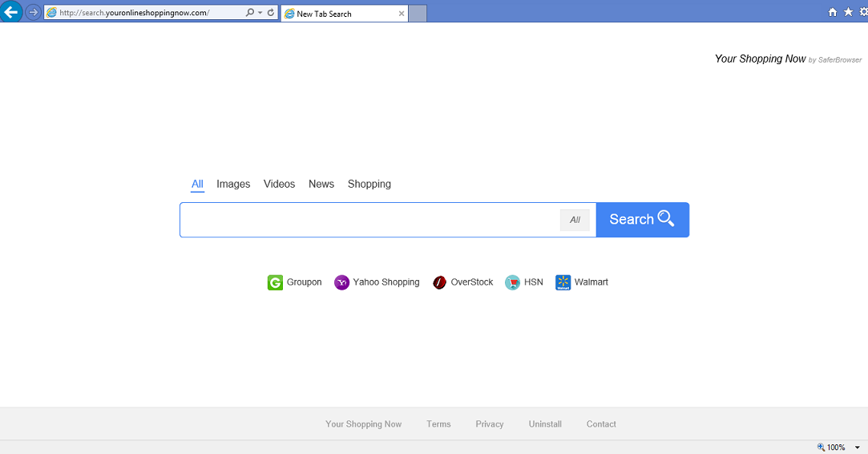Close the New Tab Search tab

click(401, 14)
